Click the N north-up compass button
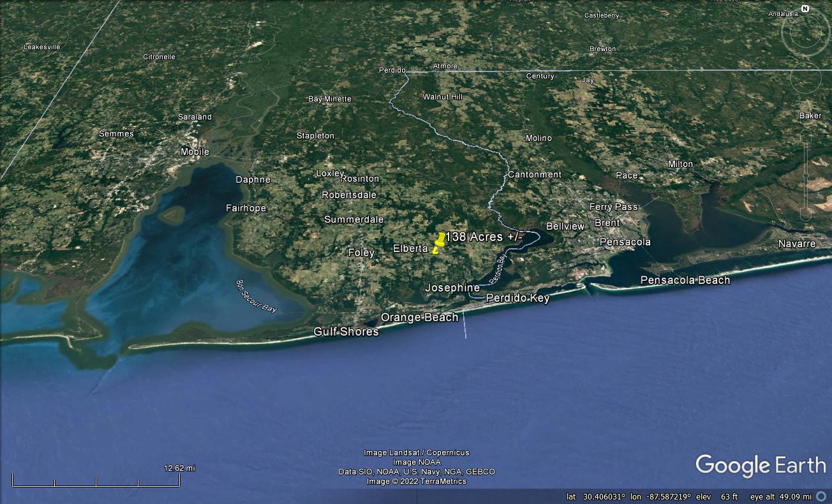 tap(805, 9)
